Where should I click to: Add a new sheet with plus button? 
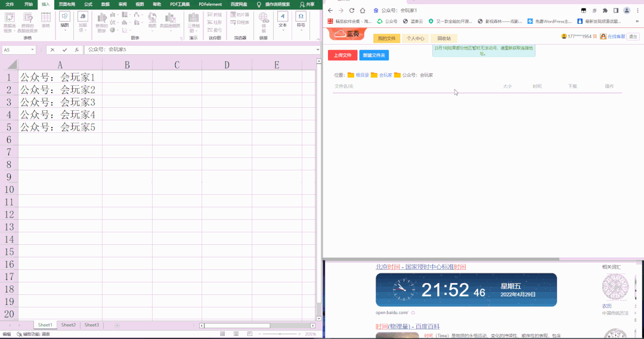[117, 325]
